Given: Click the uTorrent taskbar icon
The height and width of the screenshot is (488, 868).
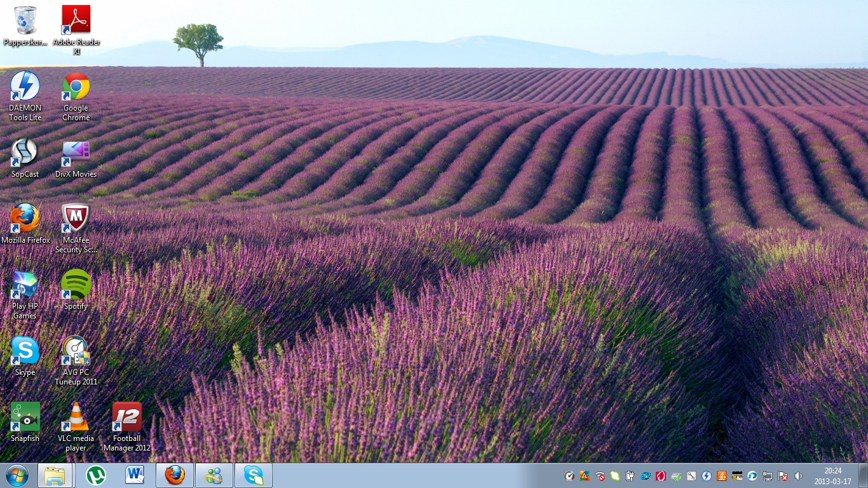Looking at the screenshot, I should (x=96, y=475).
